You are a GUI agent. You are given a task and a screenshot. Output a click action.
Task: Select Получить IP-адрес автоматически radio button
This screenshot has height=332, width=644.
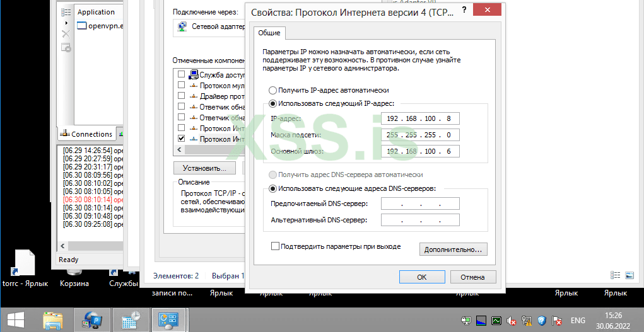click(272, 90)
